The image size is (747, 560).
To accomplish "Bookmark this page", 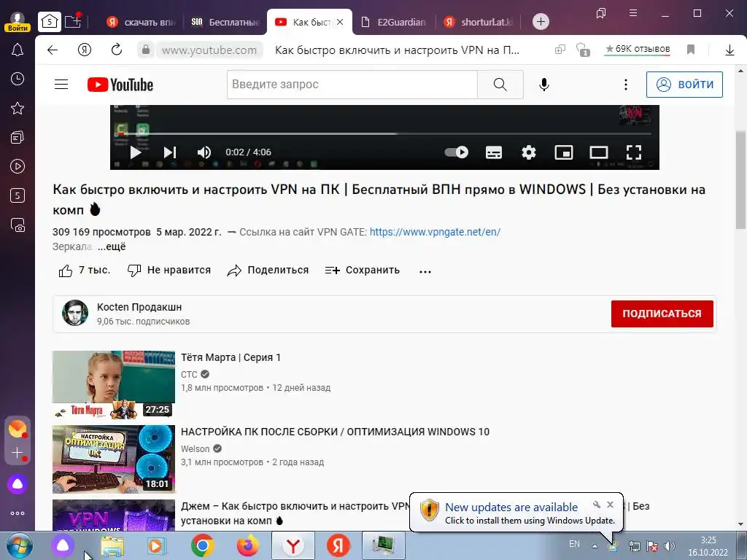I will pos(690,50).
